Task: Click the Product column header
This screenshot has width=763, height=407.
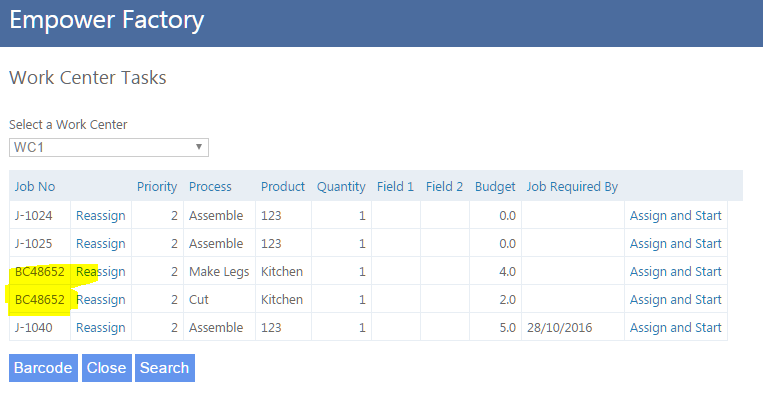Action: pos(283,186)
